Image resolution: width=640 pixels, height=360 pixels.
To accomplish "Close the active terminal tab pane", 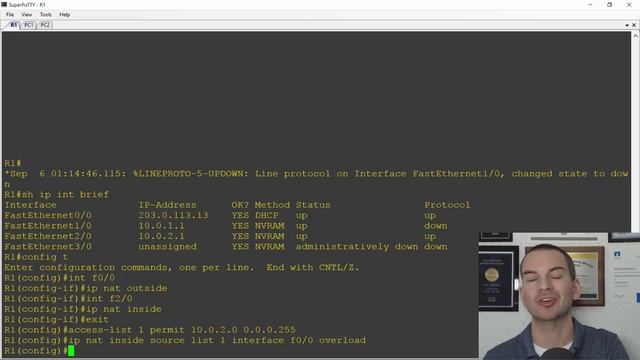I will (634, 25).
